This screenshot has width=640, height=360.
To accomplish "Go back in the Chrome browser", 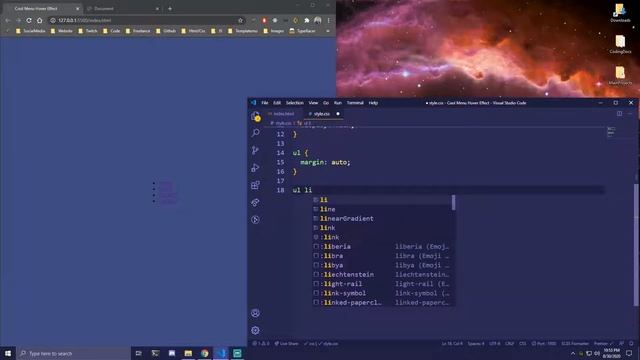I will 8,20.
